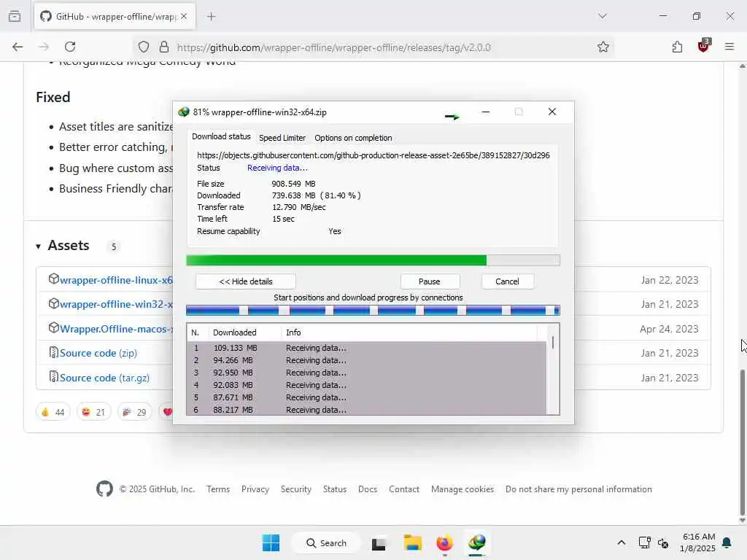Image resolution: width=747 pixels, height=560 pixels.
Task: Select connection row 2 with 94.266 MB
Action: [x=367, y=360]
